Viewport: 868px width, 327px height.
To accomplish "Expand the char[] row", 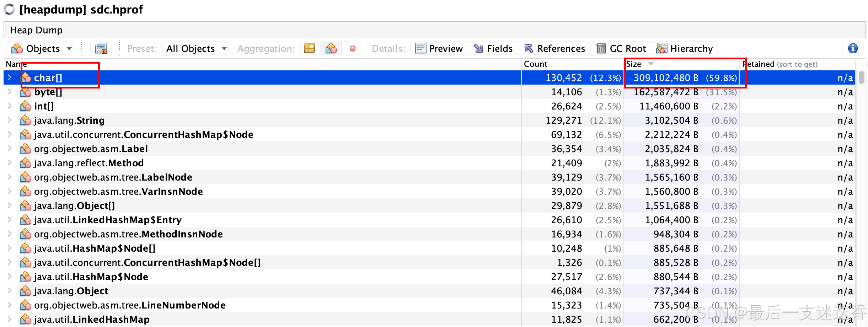I will pyautogui.click(x=10, y=77).
